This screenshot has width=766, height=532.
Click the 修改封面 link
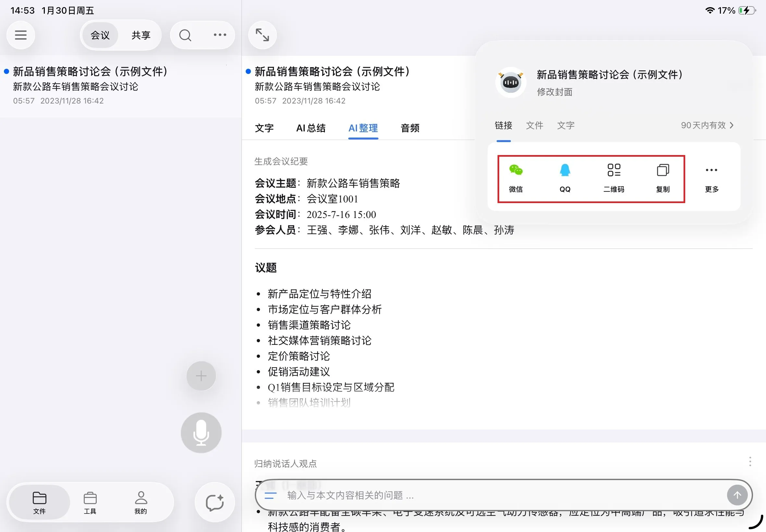[554, 92]
